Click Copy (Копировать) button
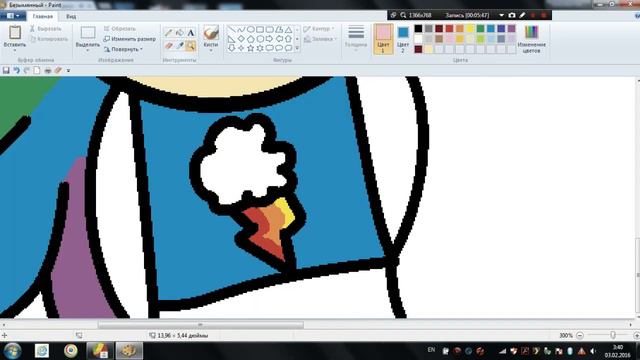This screenshot has height=360, width=640. [x=49, y=39]
